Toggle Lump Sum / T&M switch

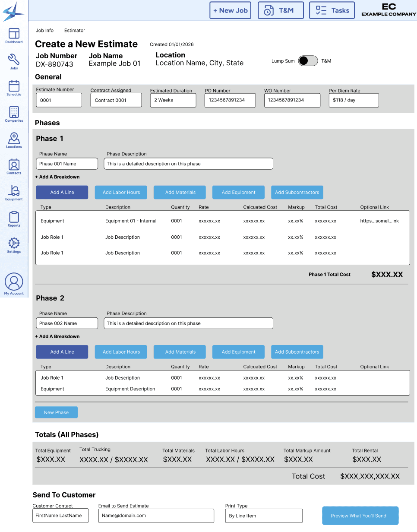coord(308,61)
